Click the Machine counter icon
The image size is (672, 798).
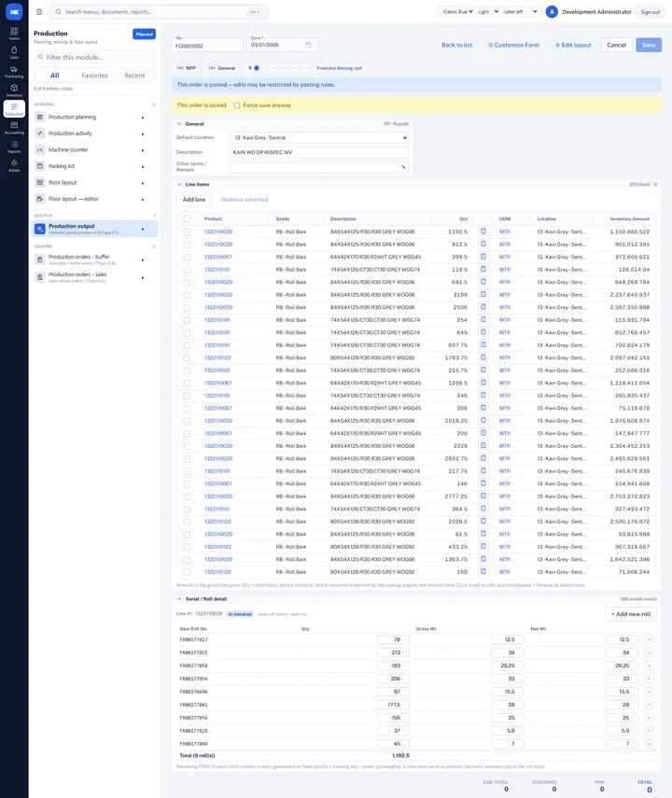[x=40, y=149]
